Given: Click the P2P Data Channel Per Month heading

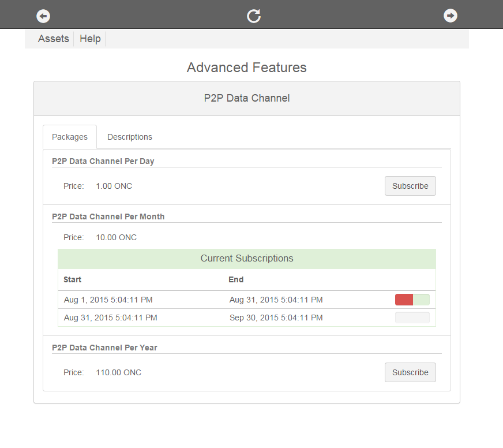Looking at the screenshot, I should 108,216.
